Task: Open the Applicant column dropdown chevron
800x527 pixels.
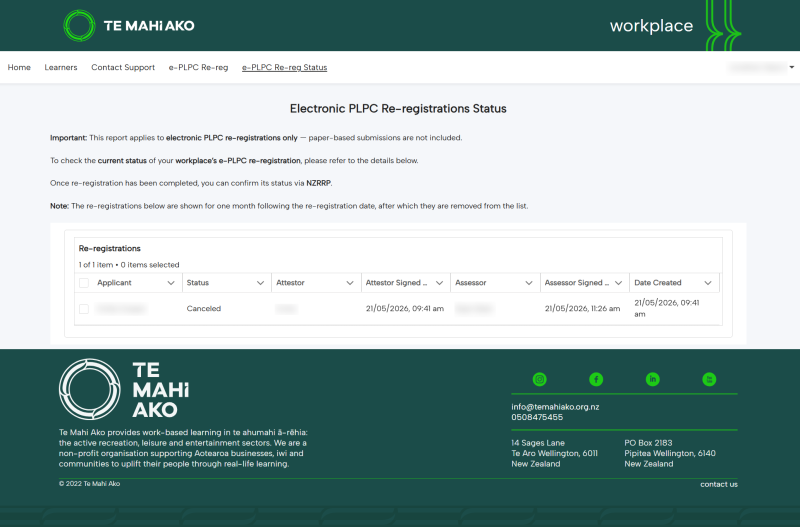Action: click(x=171, y=283)
